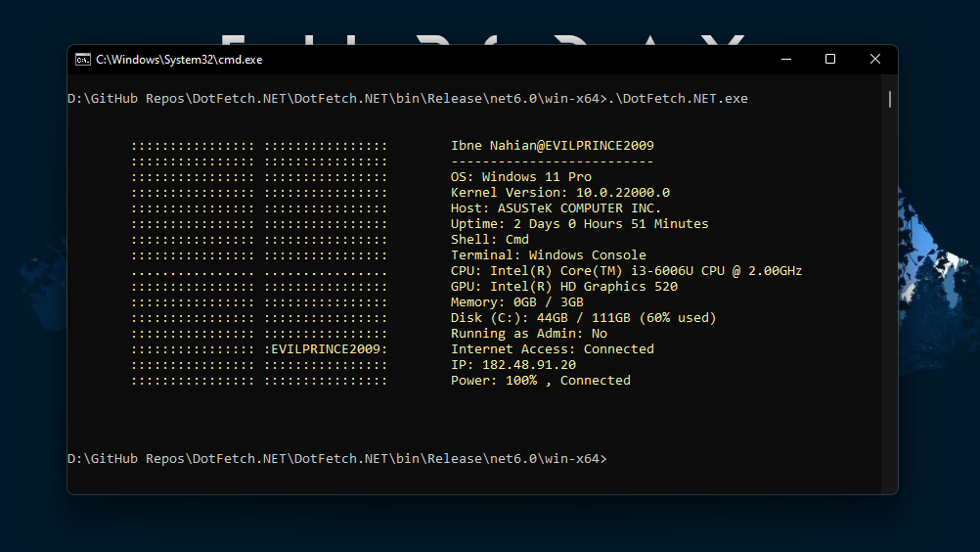Click the C:\Windows\System32\cmd.exe title text

click(x=179, y=60)
